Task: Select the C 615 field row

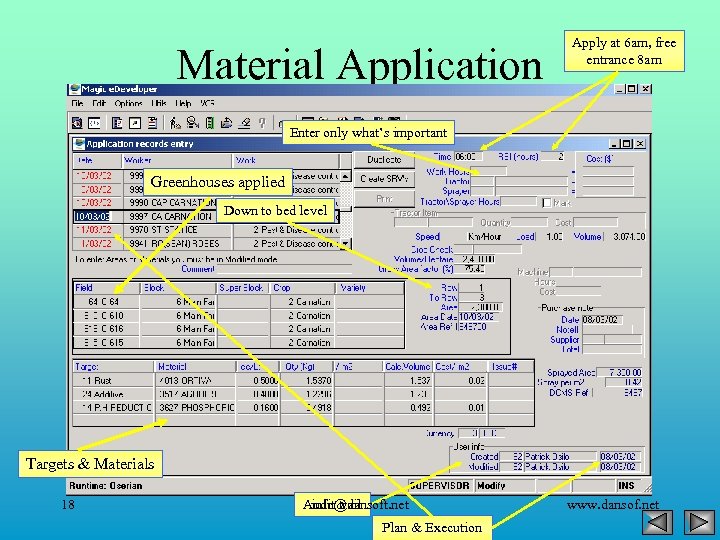Action: pyautogui.click(x=239, y=342)
